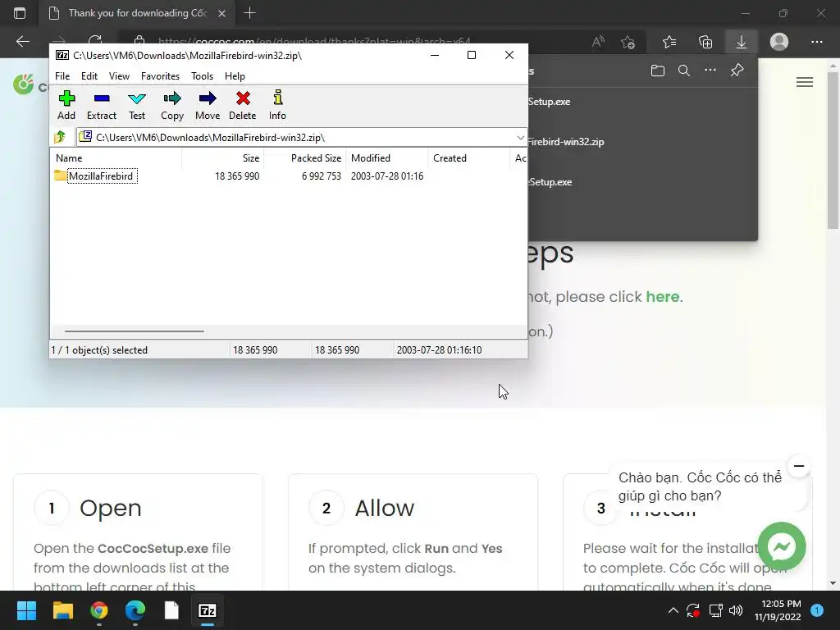
Task: Sort by the Packed Size column
Action: click(x=304, y=158)
